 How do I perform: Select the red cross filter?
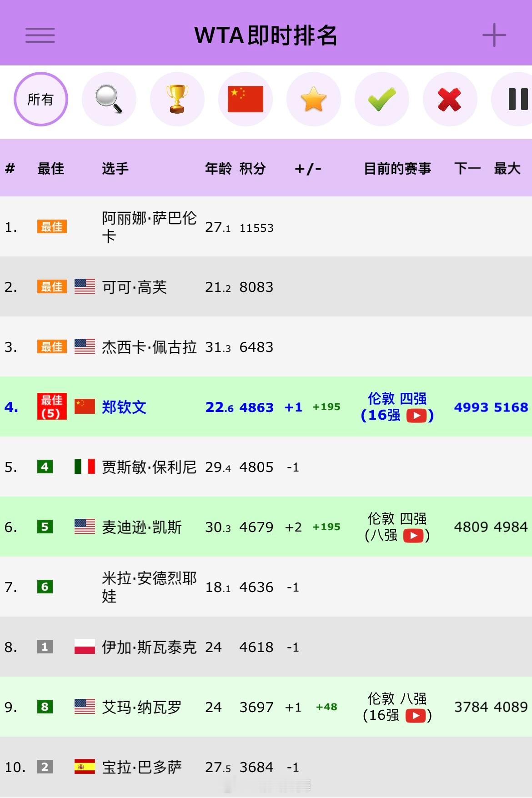click(x=450, y=99)
